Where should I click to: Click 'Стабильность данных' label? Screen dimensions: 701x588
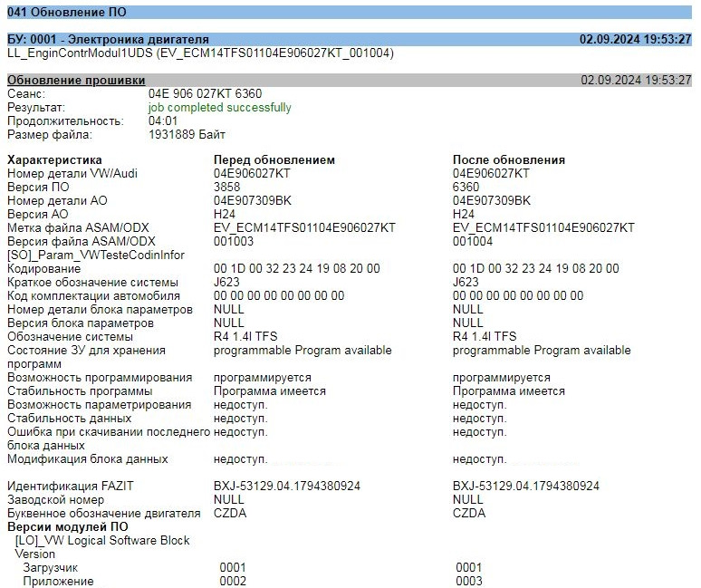[70, 418]
